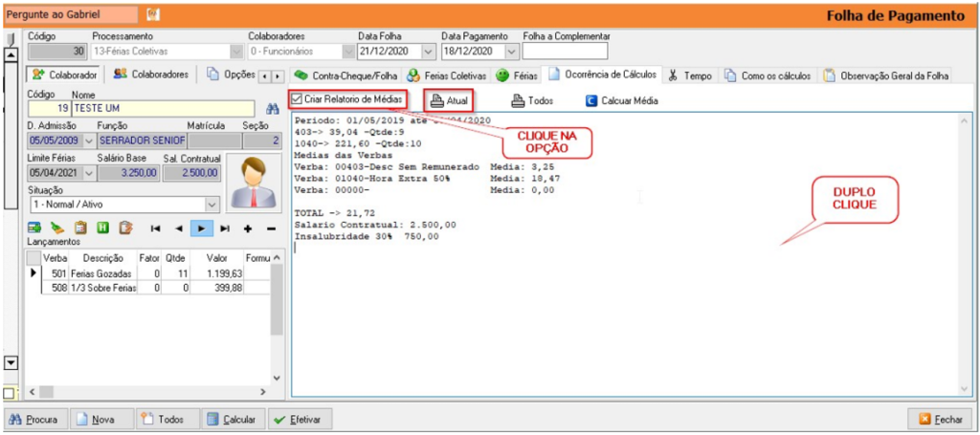Click the Lançamentos grid scroll down arrow
980x435 pixels.
click(x=277, y=378)
